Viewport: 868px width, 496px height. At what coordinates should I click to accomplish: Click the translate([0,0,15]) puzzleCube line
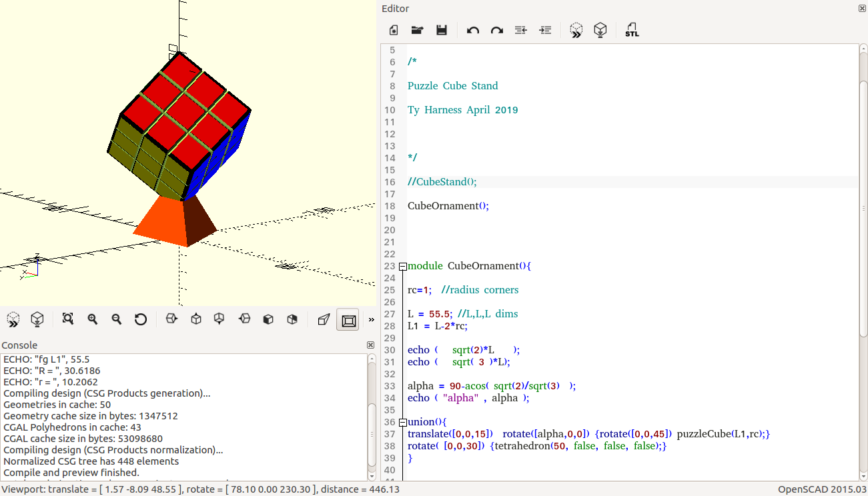(x=589, y=434)
